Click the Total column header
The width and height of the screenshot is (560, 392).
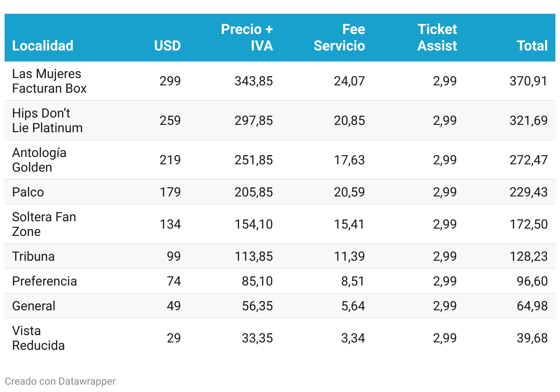pyautogui.click(x=532, y=45)
